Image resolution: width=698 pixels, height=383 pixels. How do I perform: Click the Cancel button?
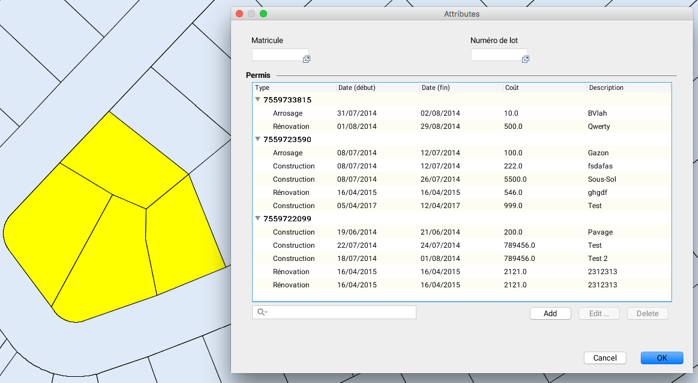tap(605, 358)
